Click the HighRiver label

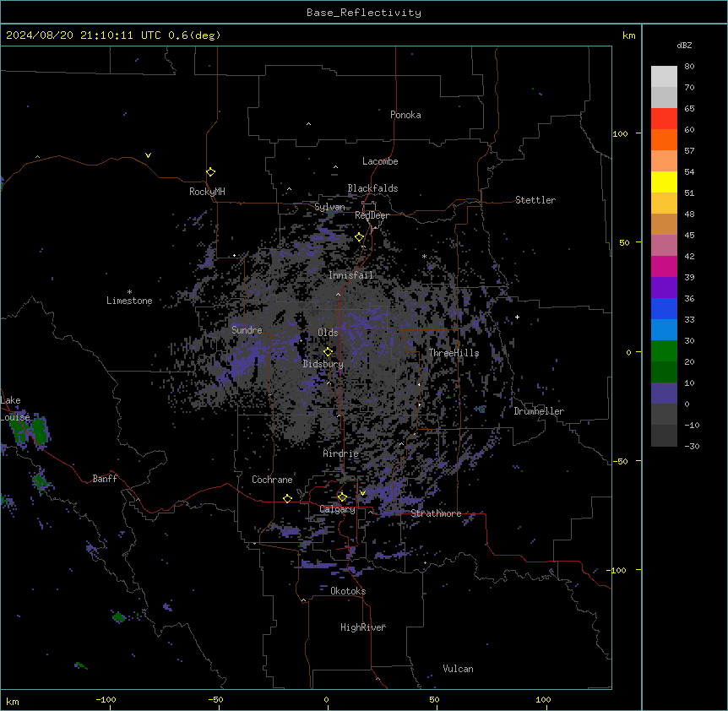(363, 627)
